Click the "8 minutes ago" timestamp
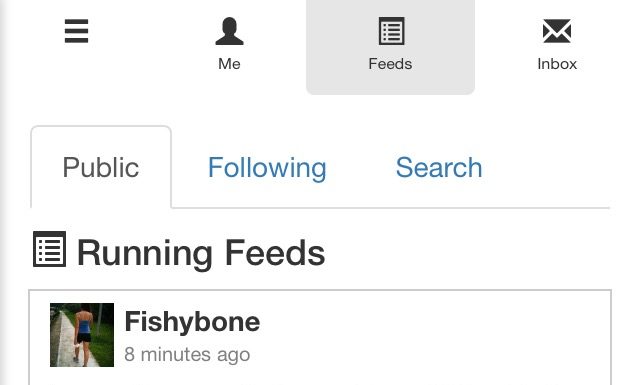Image resolution: width=640 pixels, height=385 pixels. (x=187, y=354)
